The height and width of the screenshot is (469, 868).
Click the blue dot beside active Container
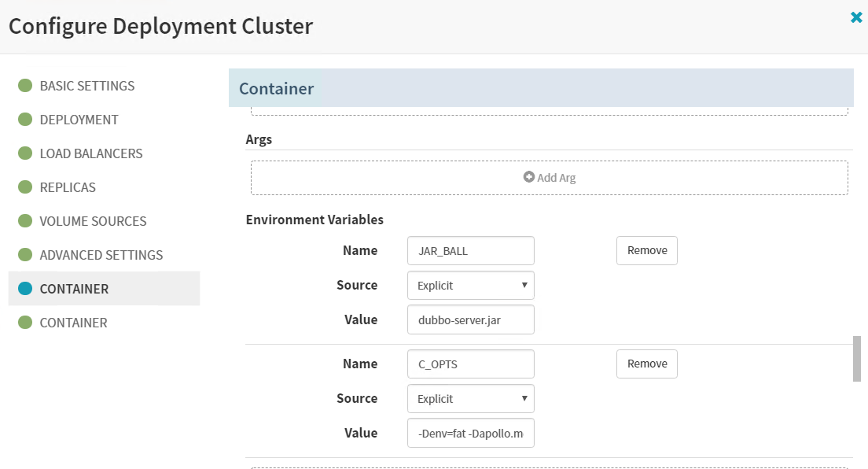(25, 289)
